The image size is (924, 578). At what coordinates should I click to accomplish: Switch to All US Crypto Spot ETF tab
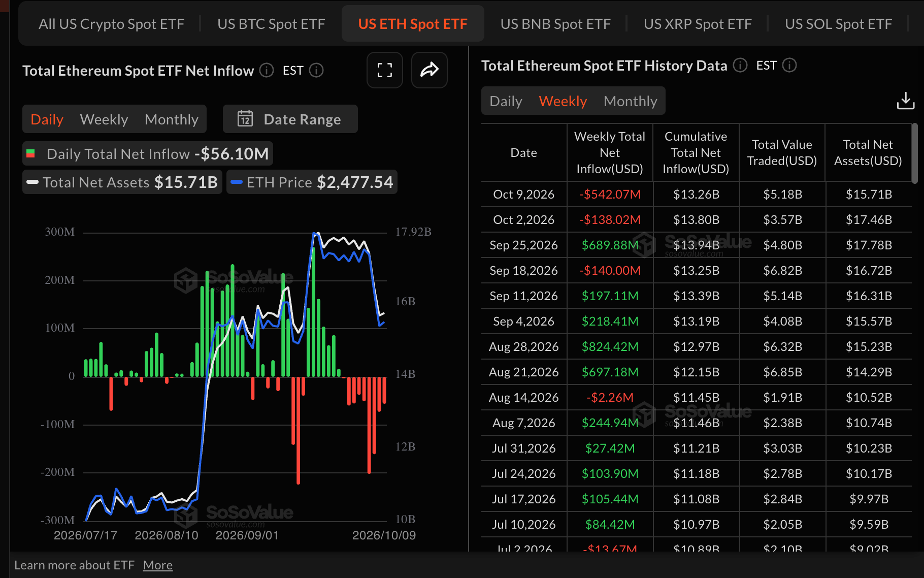pyautogui.click(x=111, y=24)
